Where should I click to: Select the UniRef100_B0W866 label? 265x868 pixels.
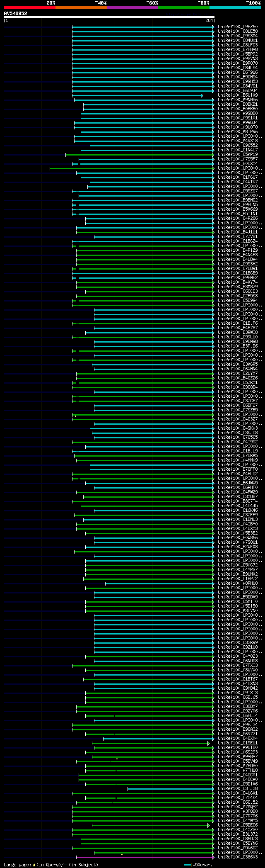tap(238, 538)
